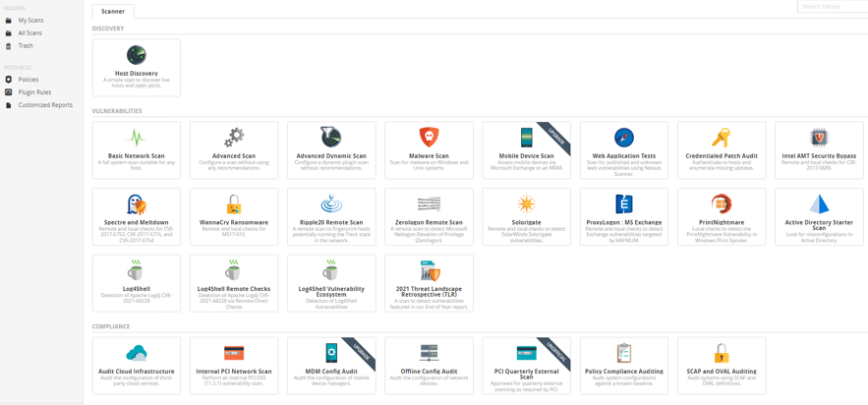Click the Search Library input field
The height and width of the screenshot is (405, 868).
[832, 7]
